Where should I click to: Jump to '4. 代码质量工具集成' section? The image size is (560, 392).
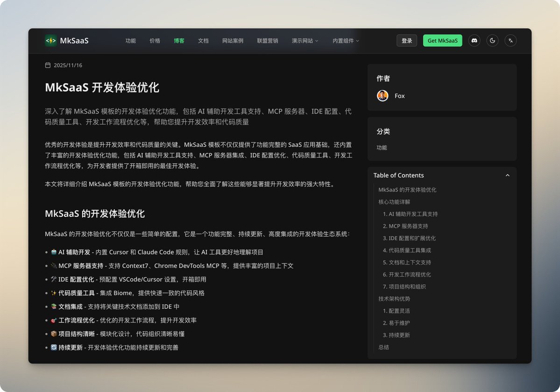[x=407, y=250]
